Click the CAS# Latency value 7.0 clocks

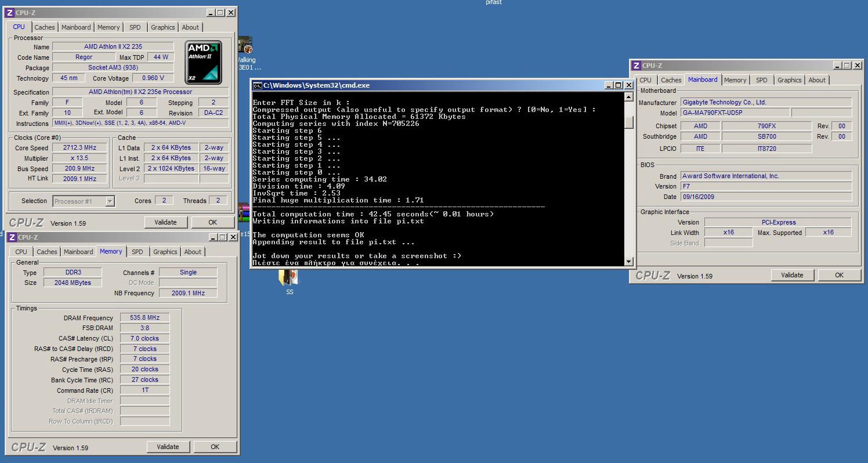pos(145,338)
